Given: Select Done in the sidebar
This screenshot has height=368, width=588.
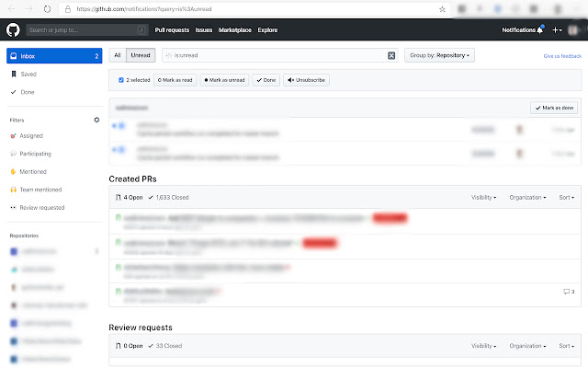Looking at the screenshot, I should coord(27,92).
